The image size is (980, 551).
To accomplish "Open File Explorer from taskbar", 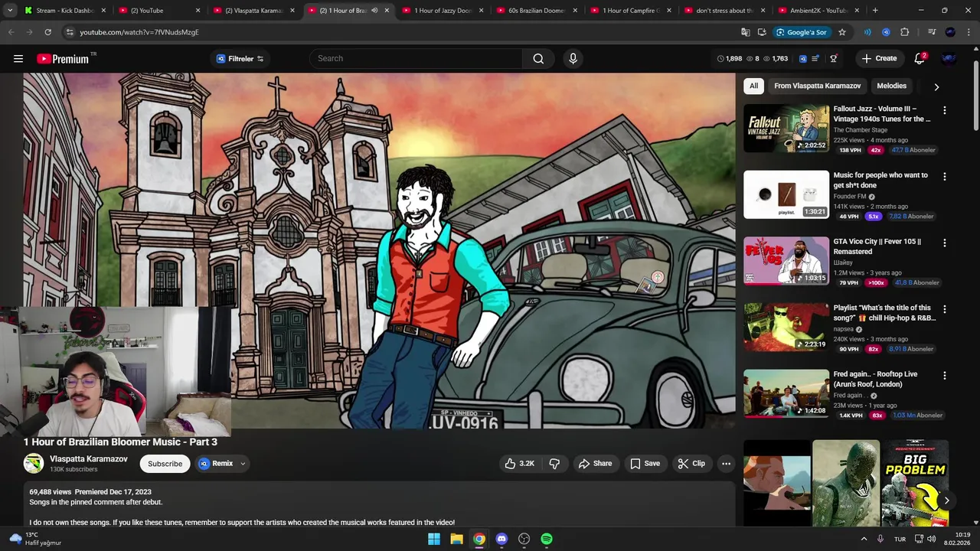I will point(456,539).
